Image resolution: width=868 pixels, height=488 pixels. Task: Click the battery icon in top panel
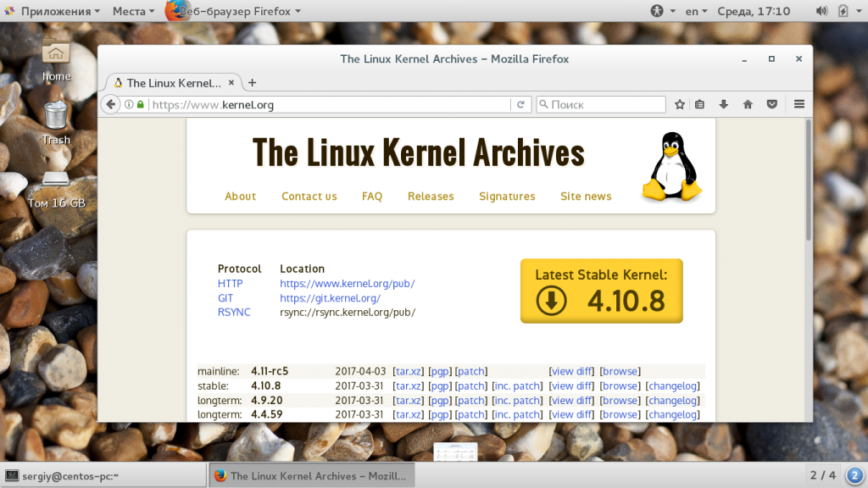click(843, 11)
